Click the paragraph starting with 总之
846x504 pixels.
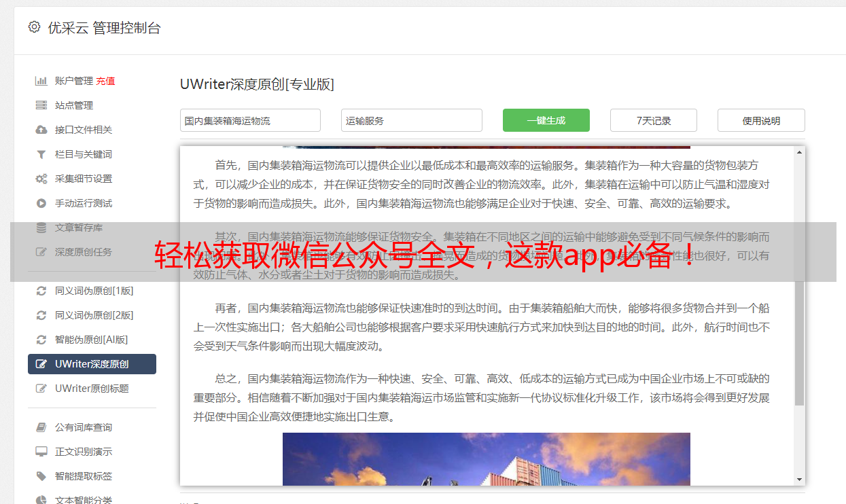482,397
